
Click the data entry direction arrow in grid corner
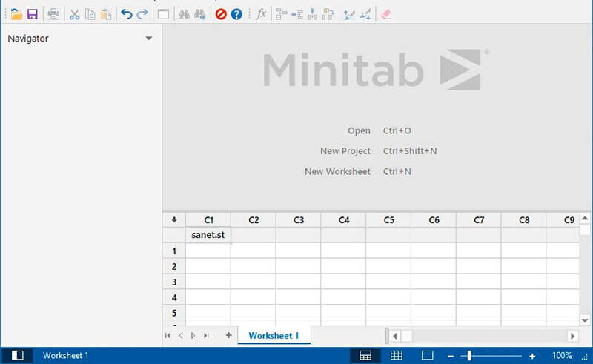(x=174, y=220)
